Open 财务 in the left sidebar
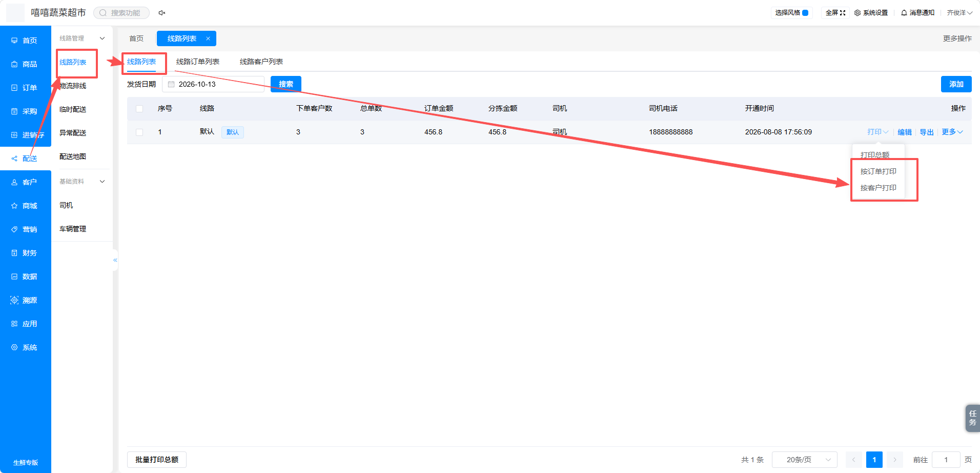Viewport: 980px width, 473px height. [x=25, y=253]
